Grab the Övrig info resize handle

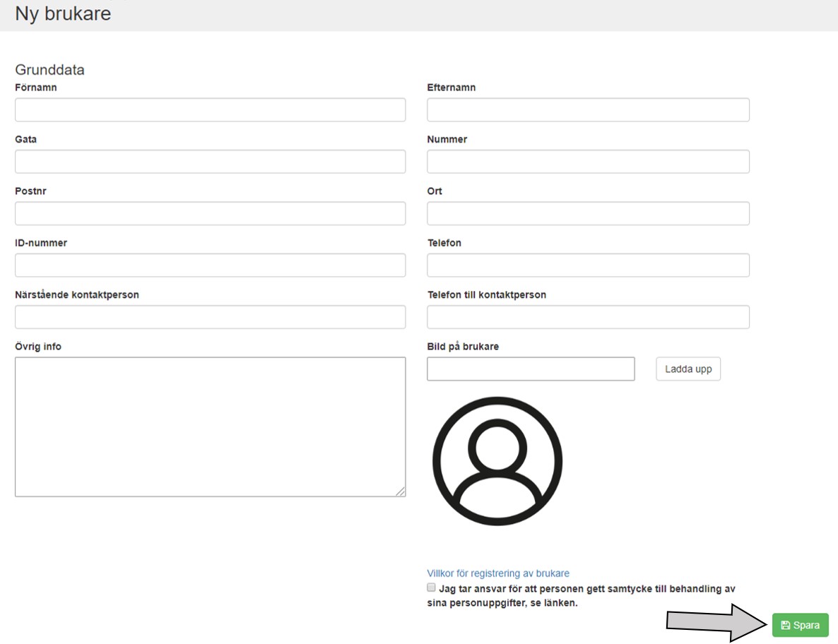click(x=401, y=491)
